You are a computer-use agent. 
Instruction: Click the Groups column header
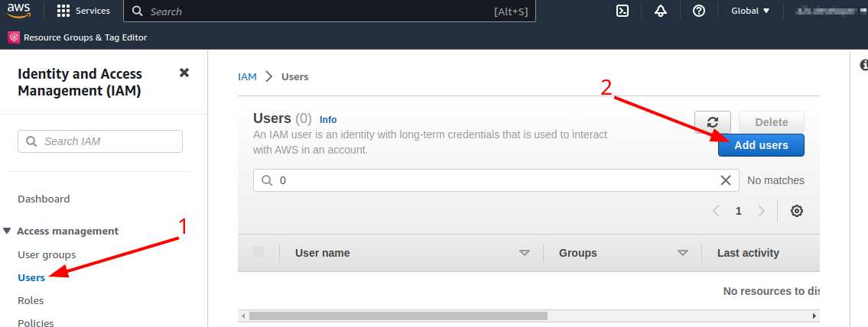(578, 253)
